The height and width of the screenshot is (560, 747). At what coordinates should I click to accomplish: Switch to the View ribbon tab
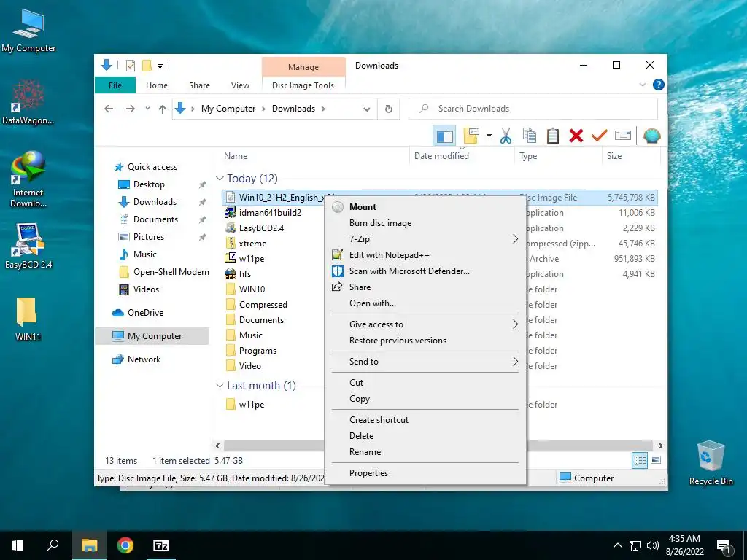[240, 85]
